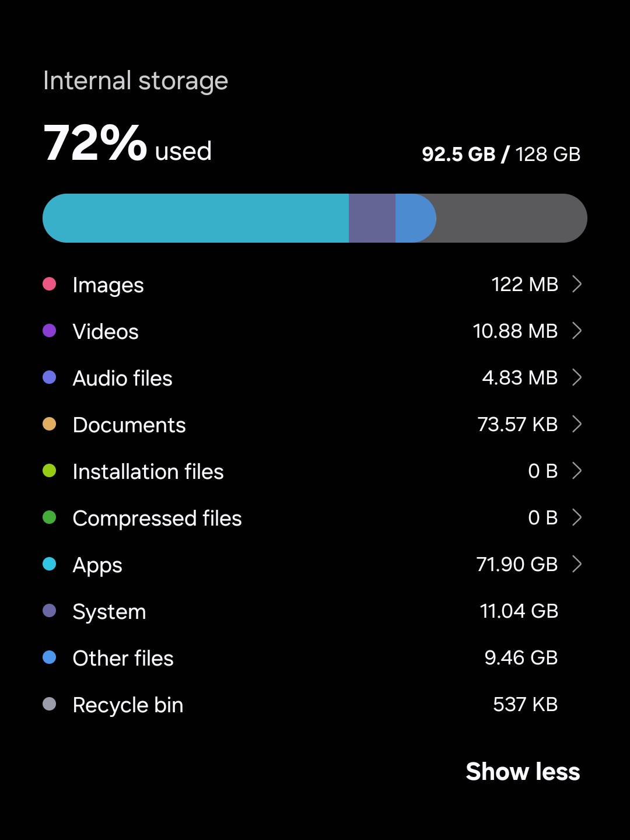
Task: Open the Recycle bin entry
Action: (315, 704)
